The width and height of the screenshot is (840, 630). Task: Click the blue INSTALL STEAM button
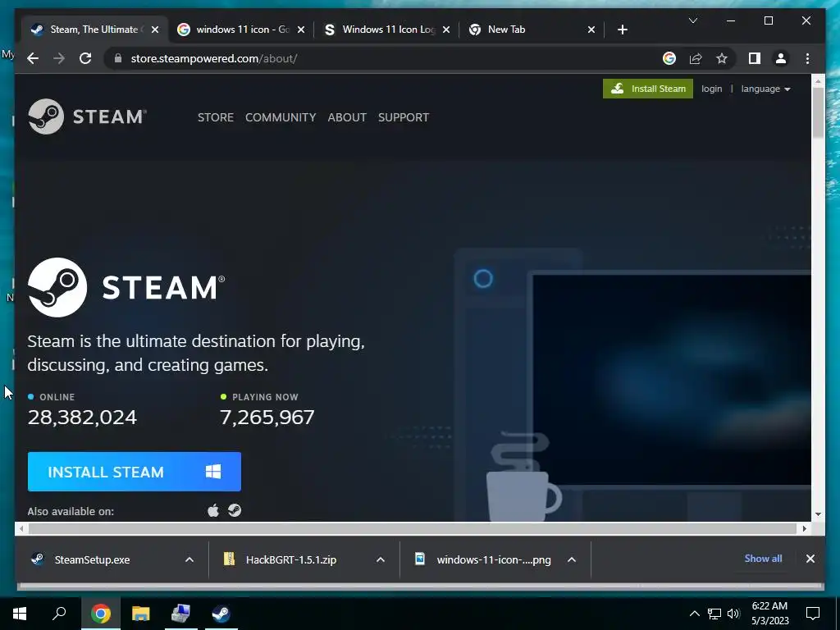135,472
